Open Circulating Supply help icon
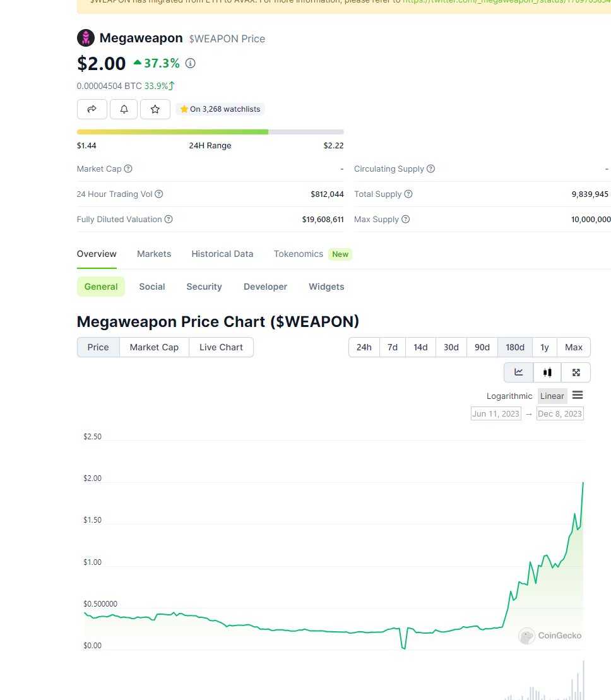The image size is (611, 700). coord(430,169)
